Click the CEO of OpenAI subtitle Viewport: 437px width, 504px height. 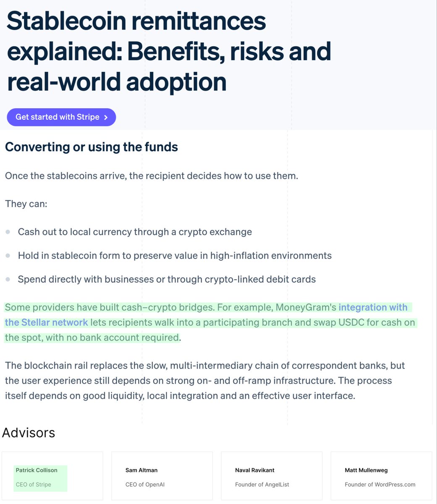(x=145, y=484)
